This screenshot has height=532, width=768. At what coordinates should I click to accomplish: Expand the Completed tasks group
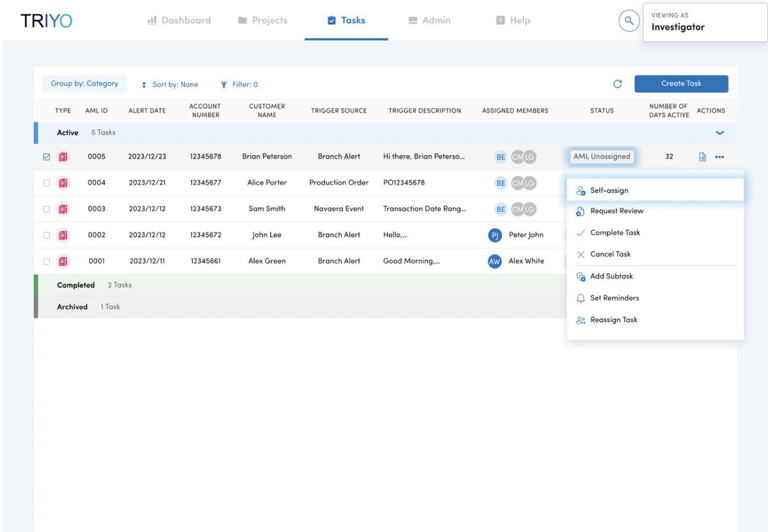[385, 285]
